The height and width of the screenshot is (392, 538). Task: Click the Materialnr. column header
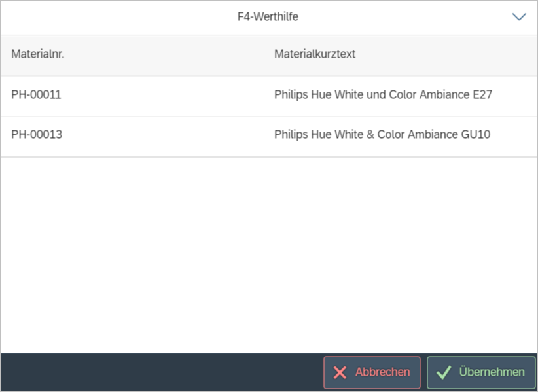(x=37, y=54)
